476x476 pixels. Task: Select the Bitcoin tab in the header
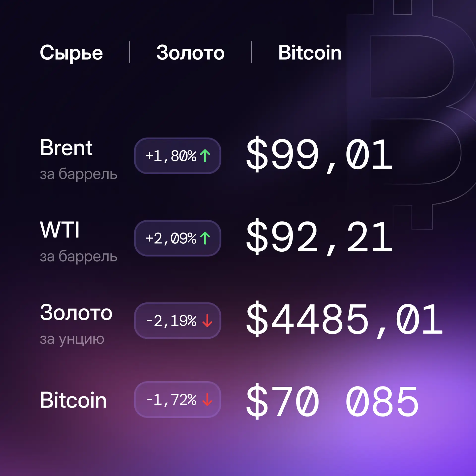coord(310,53)
